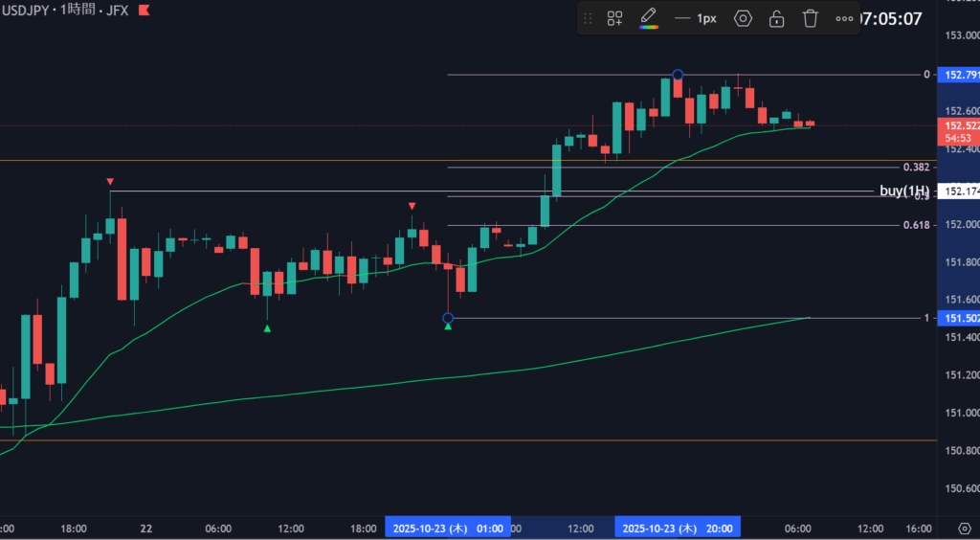Open the drawing templates icon
The image size is (980, 540).
[x=615, y=18]
